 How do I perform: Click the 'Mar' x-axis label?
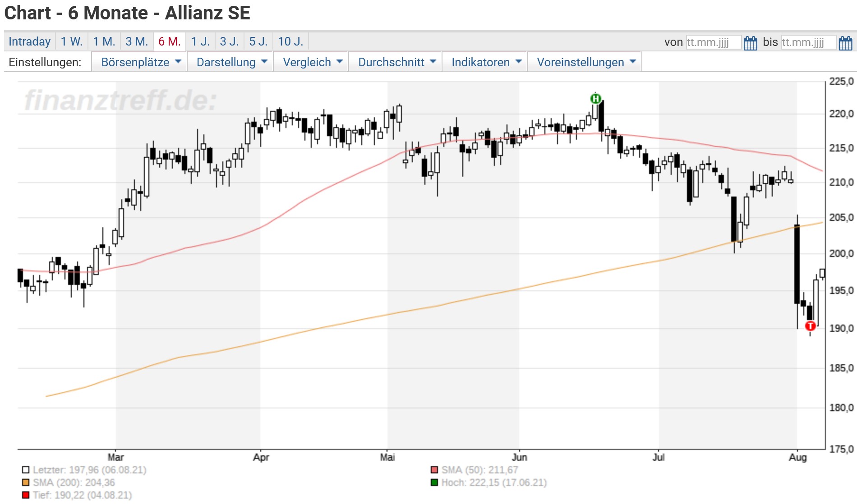116,457
